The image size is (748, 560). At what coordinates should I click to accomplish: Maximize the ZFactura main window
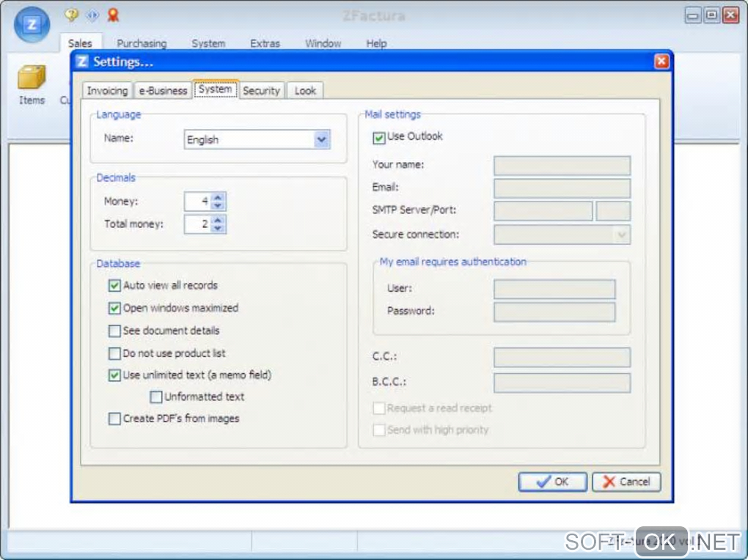712,15
